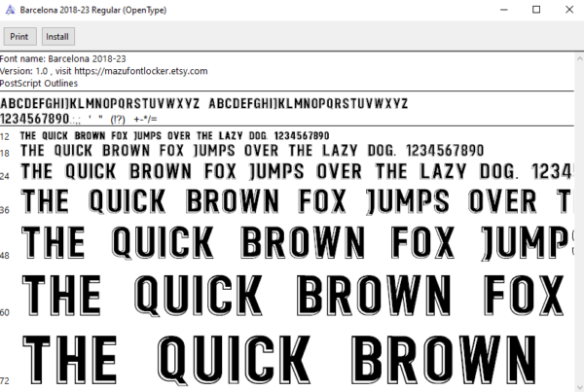Close the font viewer window
Viewport: 584px width, 392px height.
568,10
